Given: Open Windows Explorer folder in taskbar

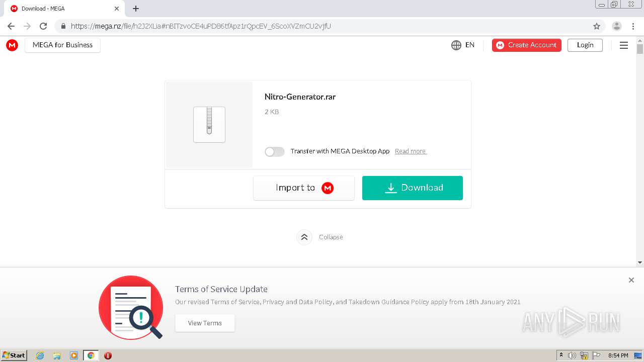Looking at the screenshot, I should [x=57, y=355].
